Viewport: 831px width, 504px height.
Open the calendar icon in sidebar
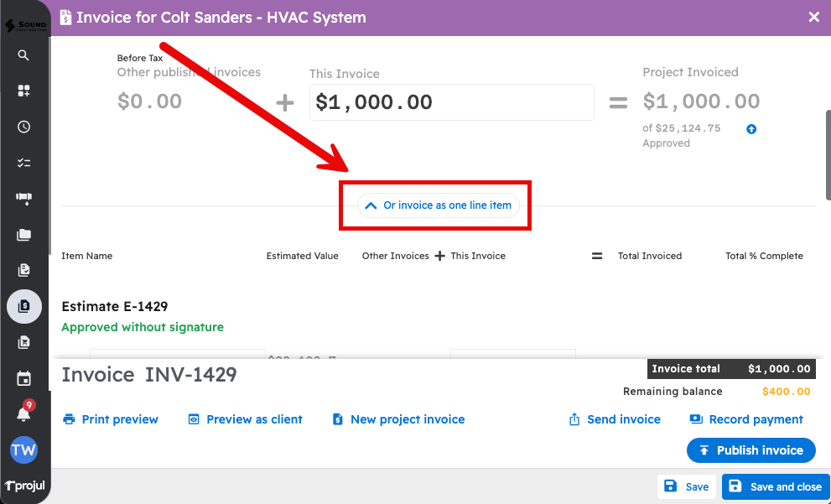pyautogui.click(x=23, y=379)
